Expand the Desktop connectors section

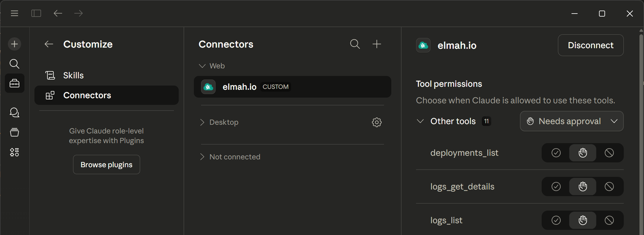pyautogui.click(x=202, y=122)
